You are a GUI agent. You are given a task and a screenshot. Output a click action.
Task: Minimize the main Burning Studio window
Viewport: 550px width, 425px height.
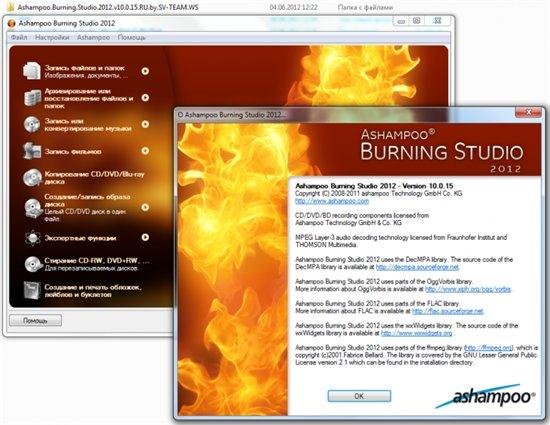tap(401, 21)
